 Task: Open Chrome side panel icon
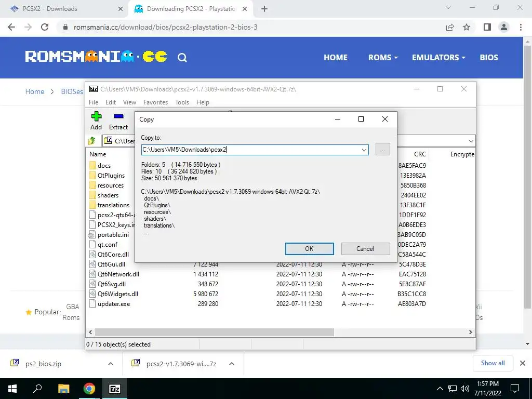(487, 27)
